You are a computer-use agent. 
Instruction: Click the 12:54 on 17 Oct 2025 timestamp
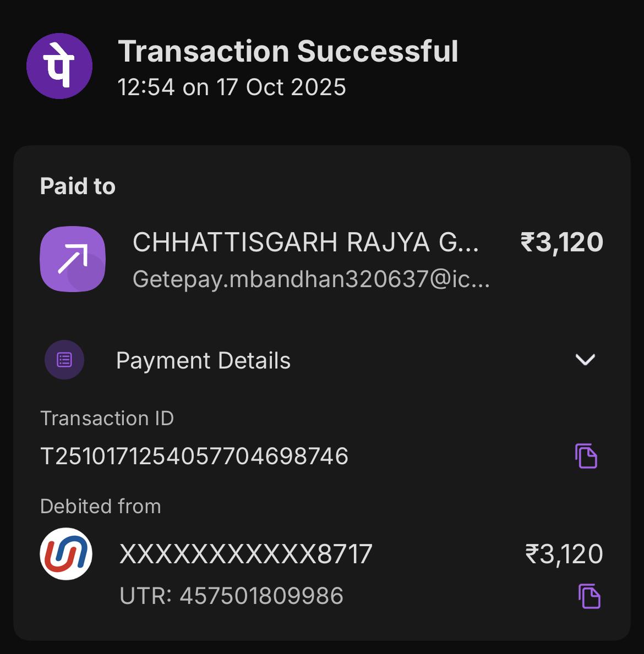click(232, 87)
